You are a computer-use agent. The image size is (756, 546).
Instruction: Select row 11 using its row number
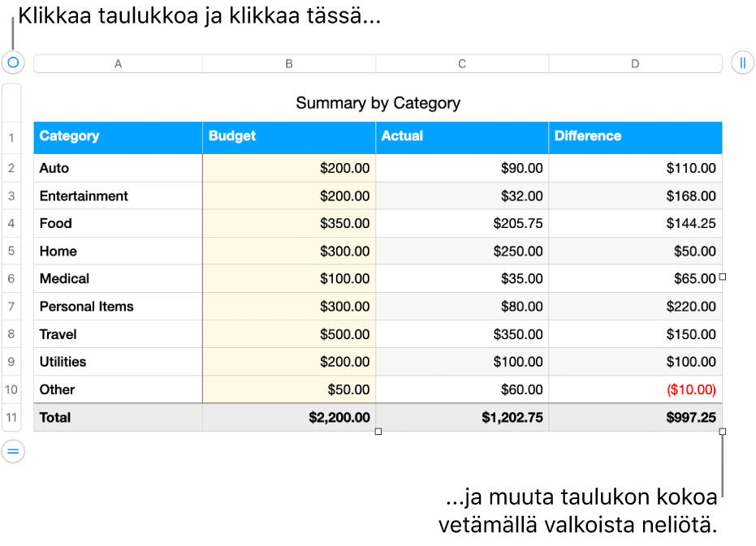[12, 417]
